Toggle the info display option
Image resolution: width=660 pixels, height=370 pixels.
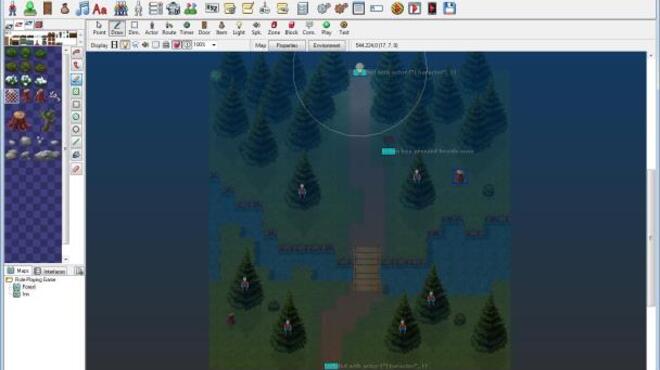[x=186, y=45]
